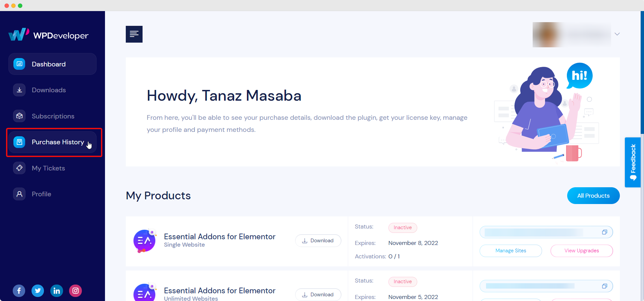Click the Purchase History bag icon
Viewport: 644px width, 301px height.
(19, 142)
